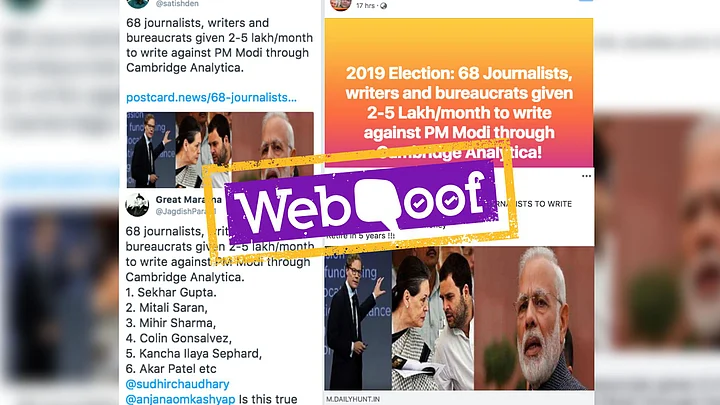Open the tweet's link preview image
This screenshot has height=405, width=720.
[x=220, y=150]
